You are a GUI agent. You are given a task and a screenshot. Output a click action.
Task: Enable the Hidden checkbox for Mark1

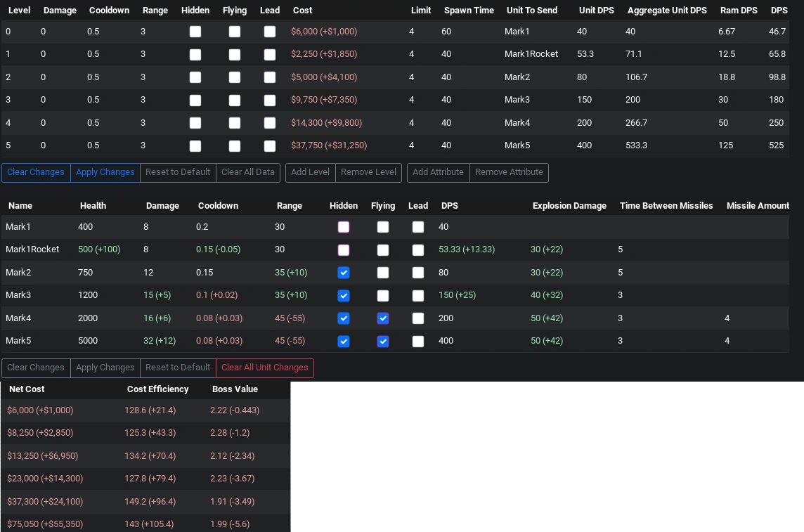344,227
